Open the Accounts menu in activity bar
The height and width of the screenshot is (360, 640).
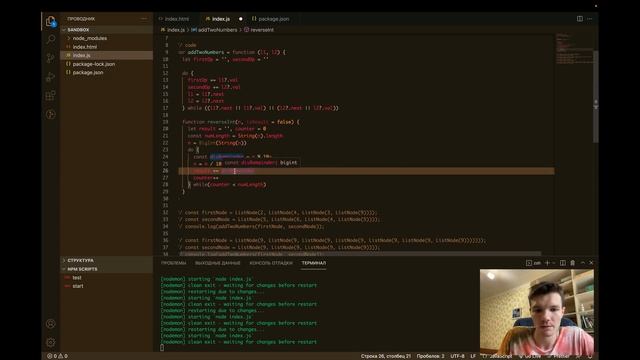click(51, 324)
